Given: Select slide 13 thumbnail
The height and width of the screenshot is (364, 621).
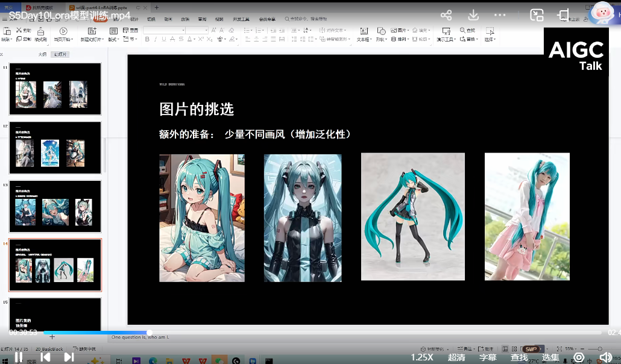Looking at the screenshot, I should point(55,206).
